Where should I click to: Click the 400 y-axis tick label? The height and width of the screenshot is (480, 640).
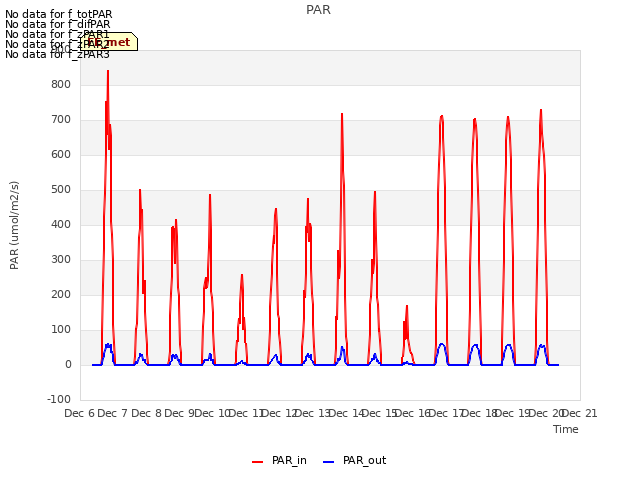(61, 224)
